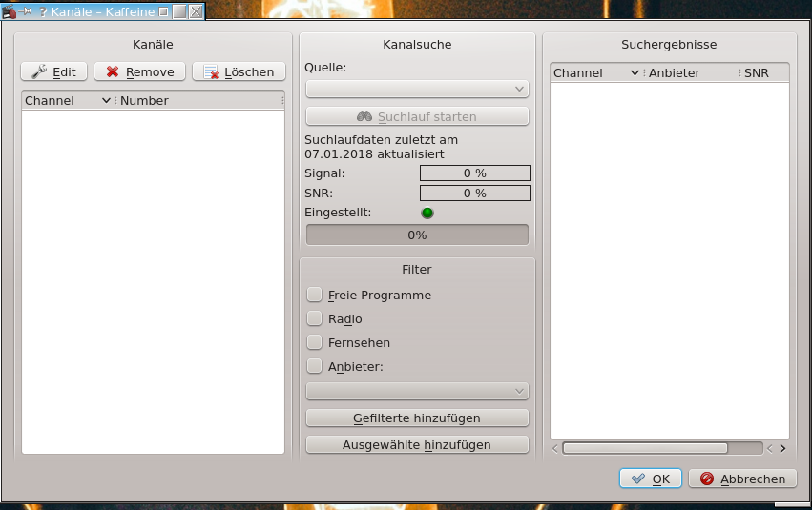The image size is (812, 510).
Task: Click the Löschen clear-list button
Action: click(239, 71)
